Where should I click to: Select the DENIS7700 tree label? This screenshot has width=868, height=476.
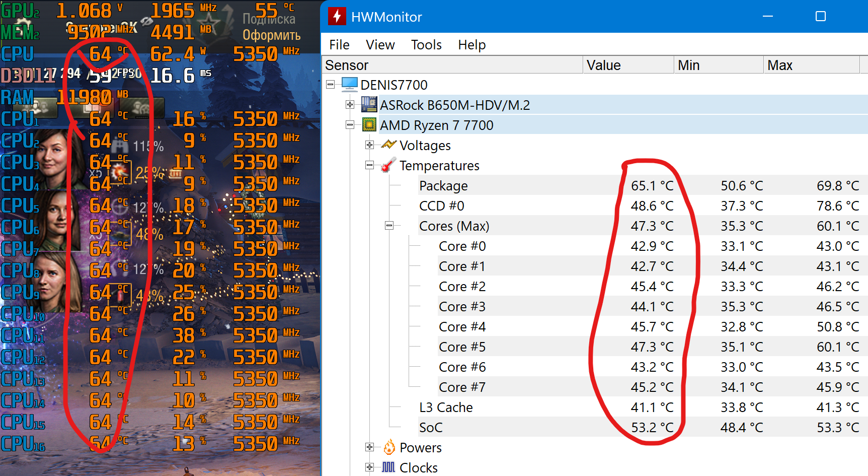[394, 85]
